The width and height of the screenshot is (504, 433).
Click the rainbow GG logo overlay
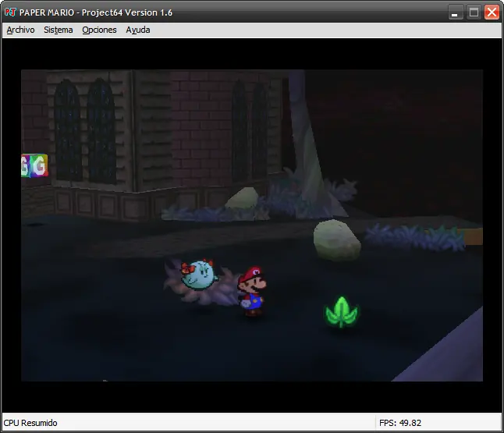(34, 165)
